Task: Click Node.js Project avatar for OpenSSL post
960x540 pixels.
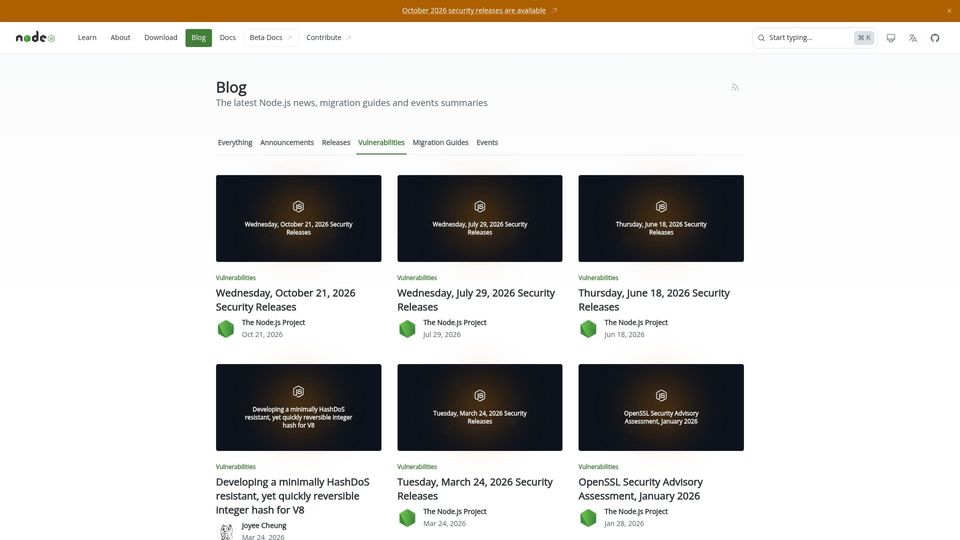Action: click(x=588, y=518)
